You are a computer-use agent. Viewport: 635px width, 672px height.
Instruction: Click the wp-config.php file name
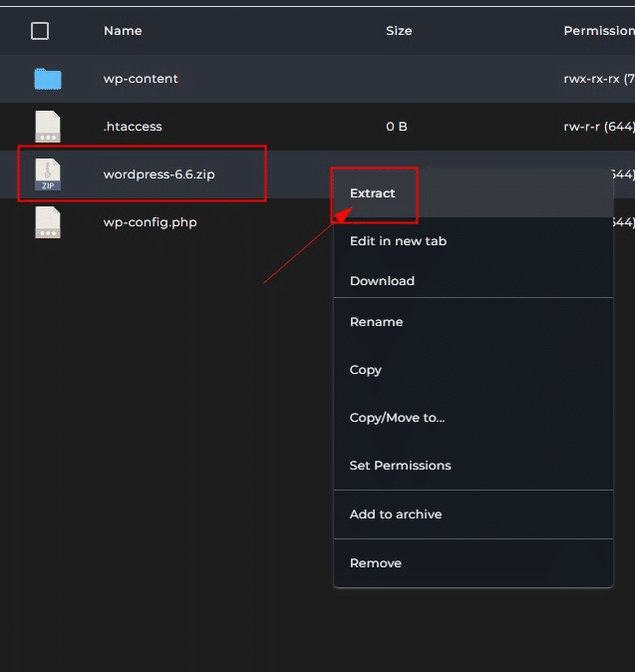[150, 222]
